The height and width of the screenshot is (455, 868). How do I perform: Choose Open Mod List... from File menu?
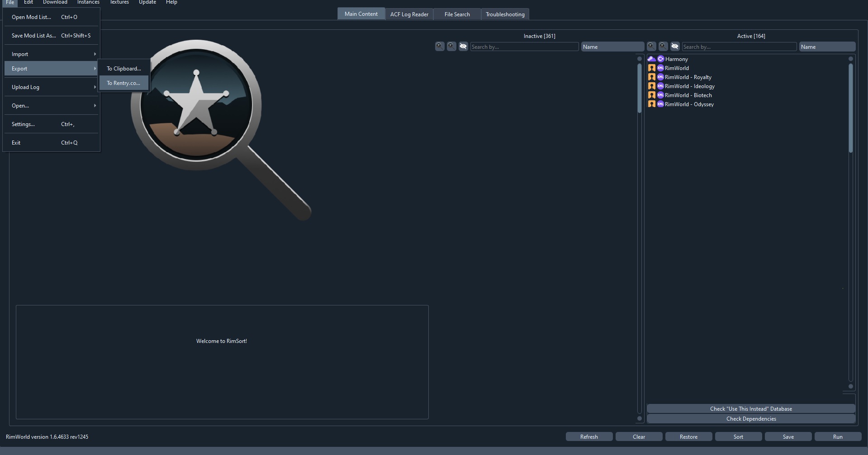pos(52,17)
